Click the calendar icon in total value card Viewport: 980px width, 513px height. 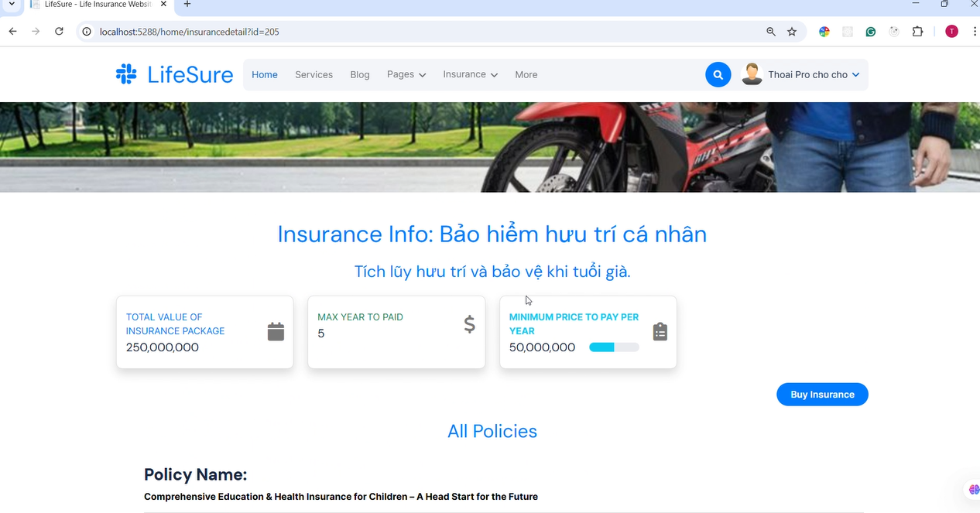pos(276,332)
